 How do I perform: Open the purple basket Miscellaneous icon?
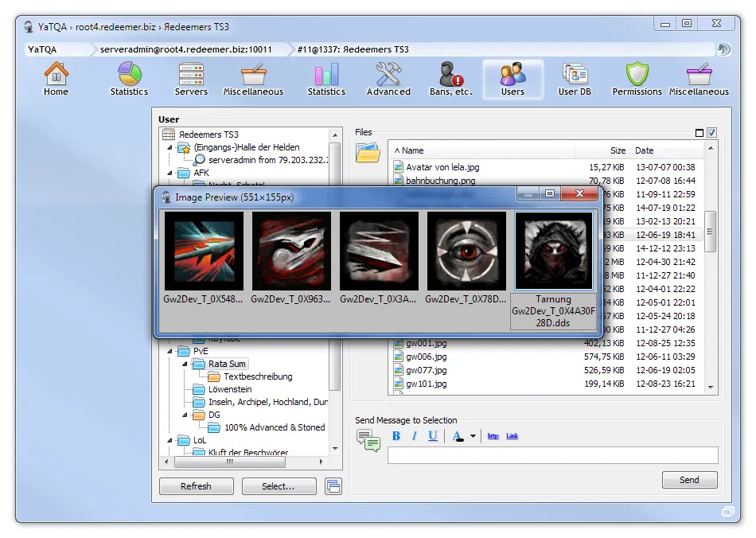pos(699,80)
